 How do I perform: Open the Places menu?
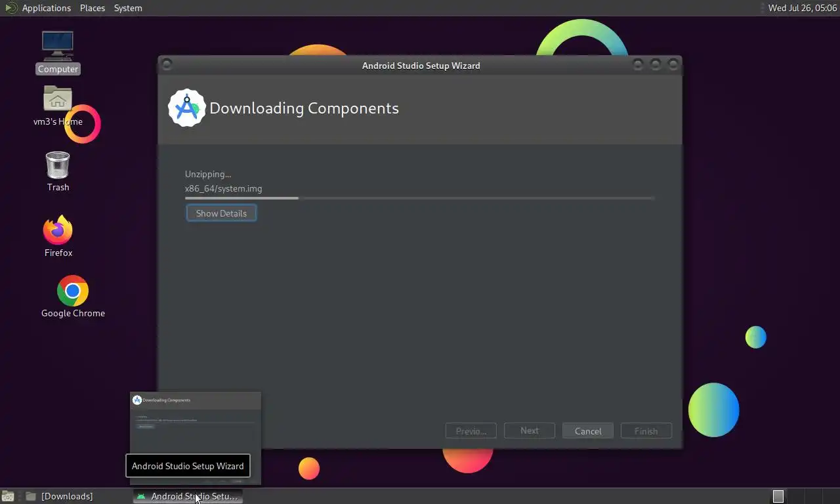coord(93,8)
